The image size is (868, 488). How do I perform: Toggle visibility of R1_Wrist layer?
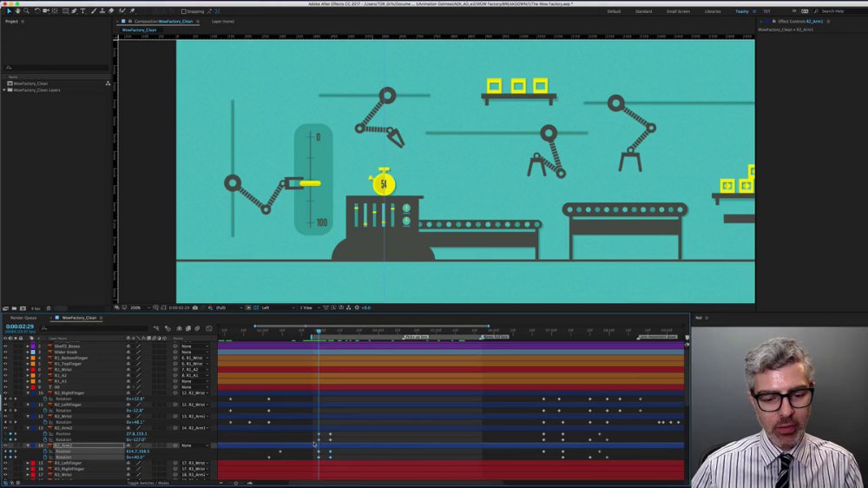coord(5,369)
